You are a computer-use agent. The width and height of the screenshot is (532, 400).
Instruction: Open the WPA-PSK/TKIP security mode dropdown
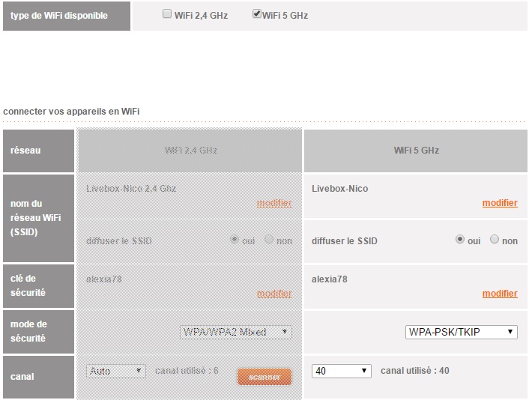(x=461, y=332)
